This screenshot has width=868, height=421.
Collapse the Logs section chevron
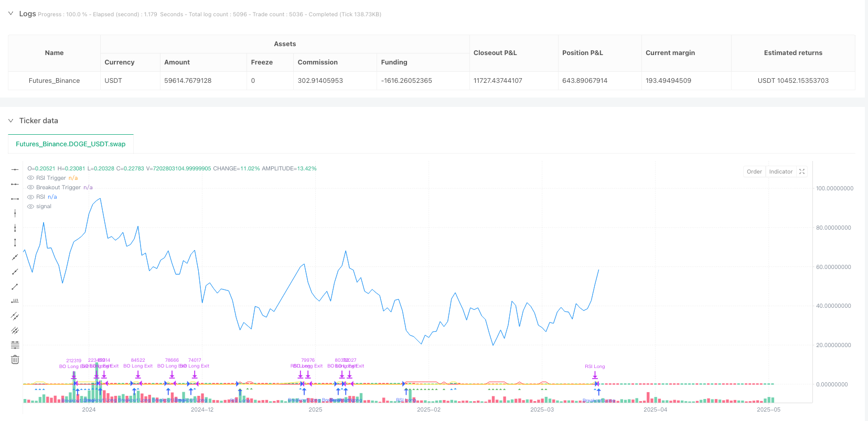(x=11, y=14)
